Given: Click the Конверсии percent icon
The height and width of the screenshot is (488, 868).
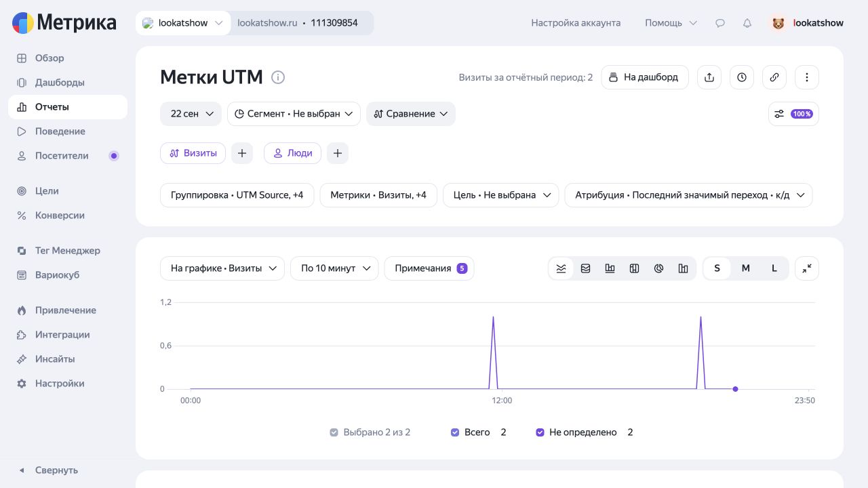Looking at the screenshot, I should [x=22, y=216].
